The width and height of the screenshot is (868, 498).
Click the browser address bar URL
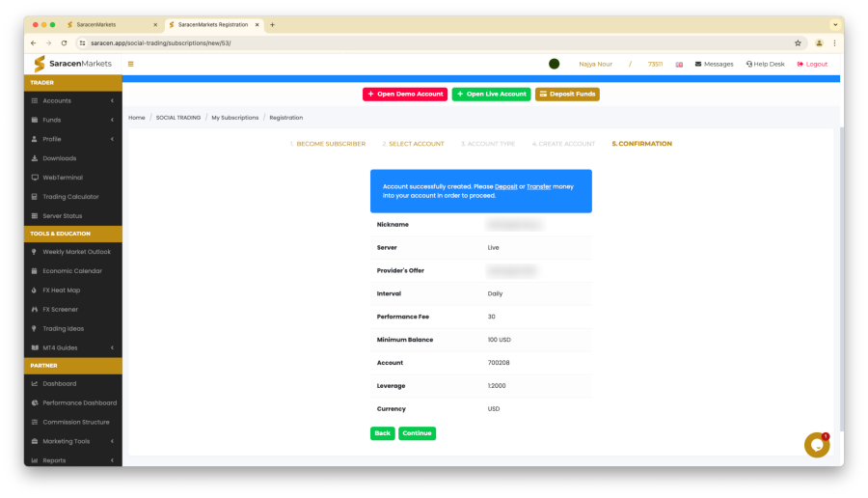pos(160,43)
